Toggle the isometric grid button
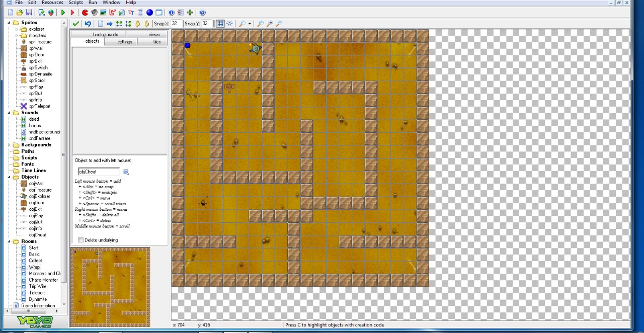Viewport: 644px width, 333px height. pyautogui.click(x=229, y=24)
